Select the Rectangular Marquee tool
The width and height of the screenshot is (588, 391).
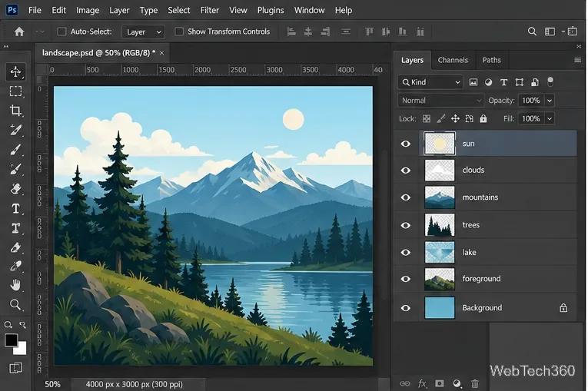15,91
